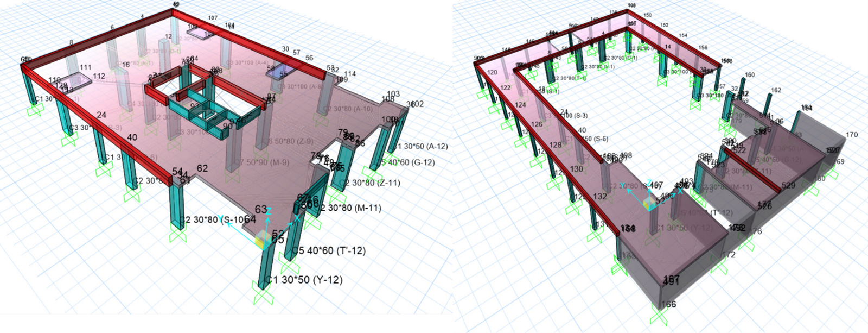Image resolution: width=868 pixels, height=333 pixels.
Task: Click number 24 in the left model
Action: click(101, 115)
